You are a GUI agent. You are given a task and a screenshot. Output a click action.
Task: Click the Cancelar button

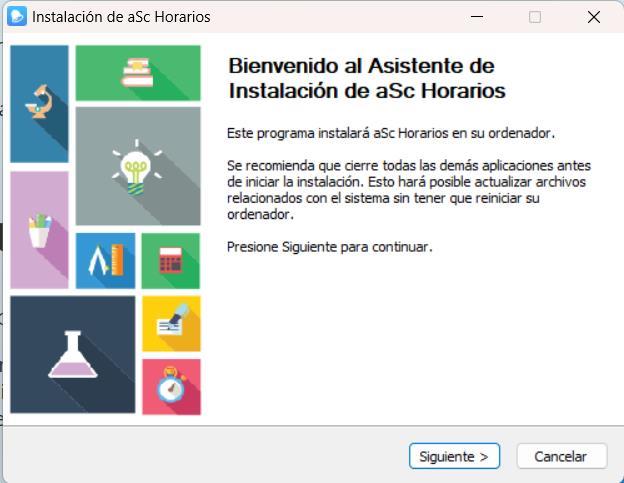coord(562,456)
